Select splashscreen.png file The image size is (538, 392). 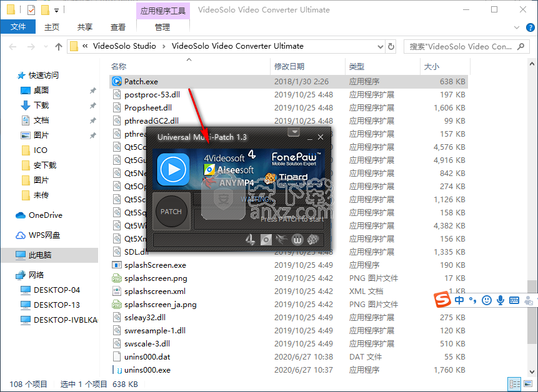click(x=288, y=278)
